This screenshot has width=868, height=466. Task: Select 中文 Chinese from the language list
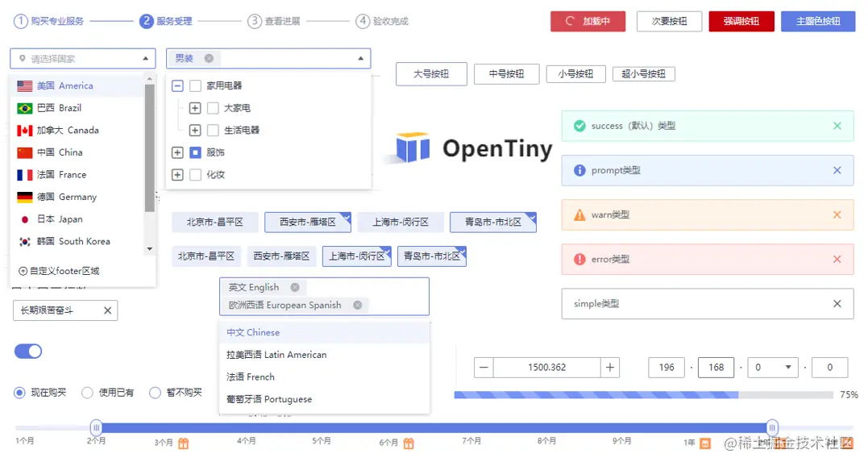(253, 331)
